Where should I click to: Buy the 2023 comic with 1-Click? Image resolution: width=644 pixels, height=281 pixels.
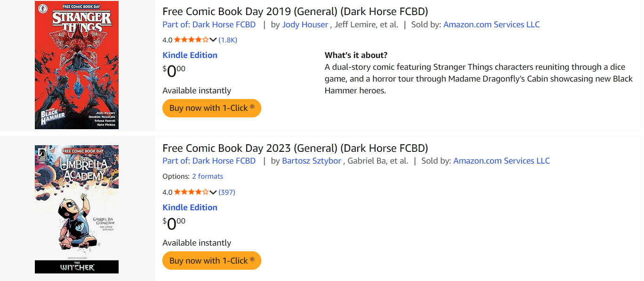tap(212, 261)
